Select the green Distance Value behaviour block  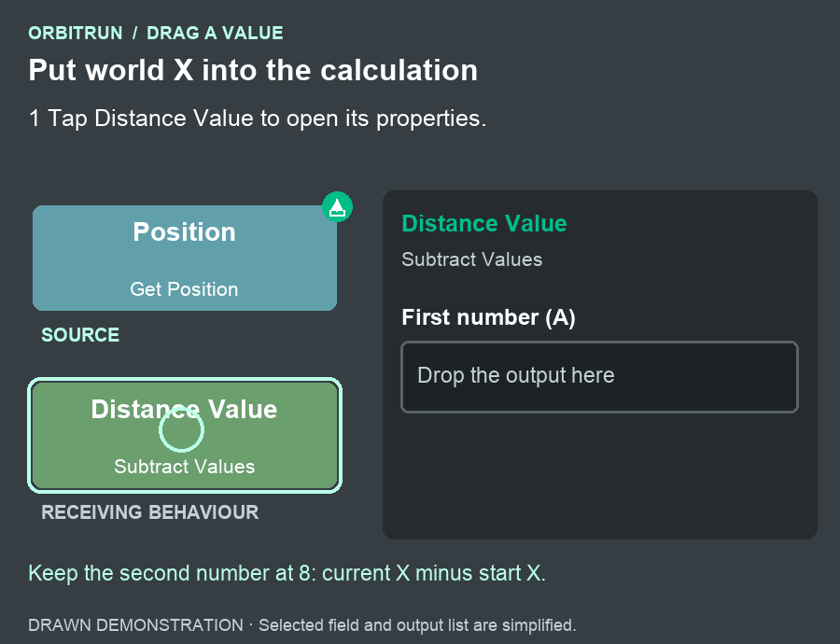point(185,436)
